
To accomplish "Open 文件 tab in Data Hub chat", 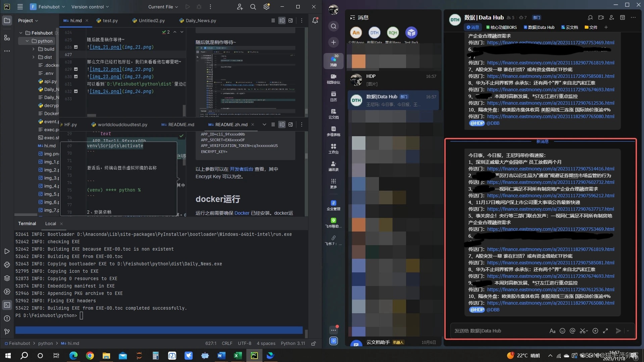I will click(591, 28).
